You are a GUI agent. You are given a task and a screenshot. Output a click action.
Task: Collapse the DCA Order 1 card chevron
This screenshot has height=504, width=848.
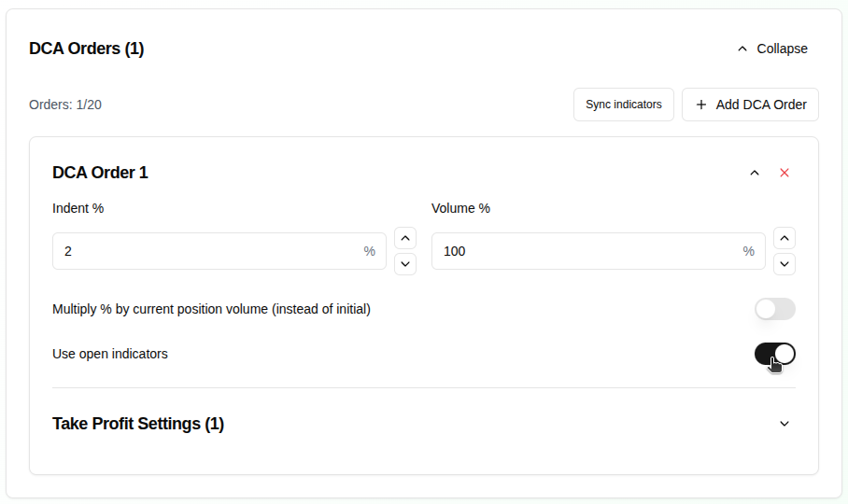(755, 173)
